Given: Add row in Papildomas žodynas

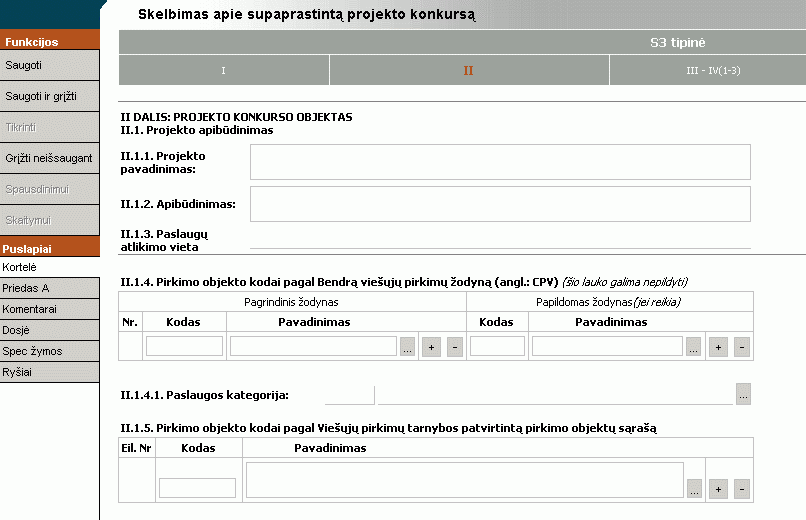Looking at the screenshot, I should click(718, 347).
